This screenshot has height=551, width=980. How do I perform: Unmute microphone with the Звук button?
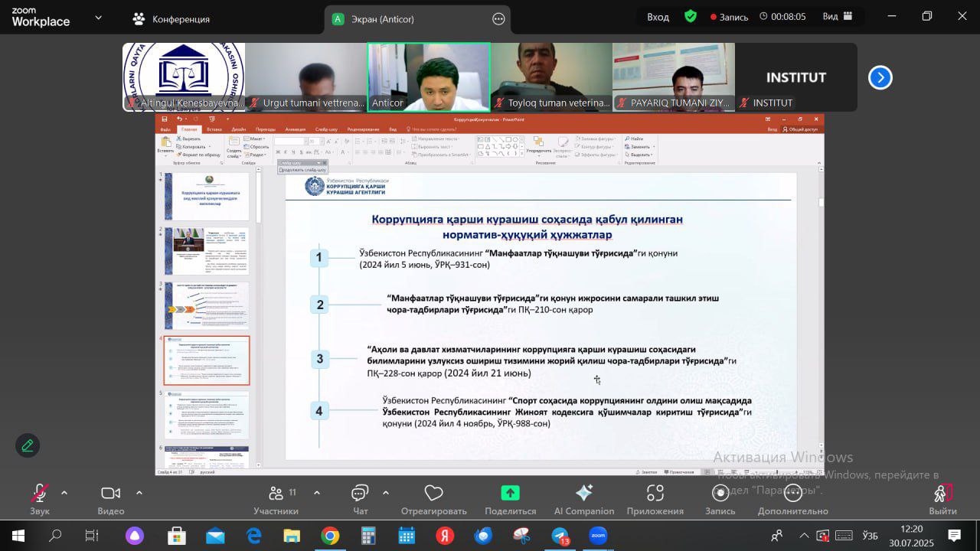(x=39, y=494)
